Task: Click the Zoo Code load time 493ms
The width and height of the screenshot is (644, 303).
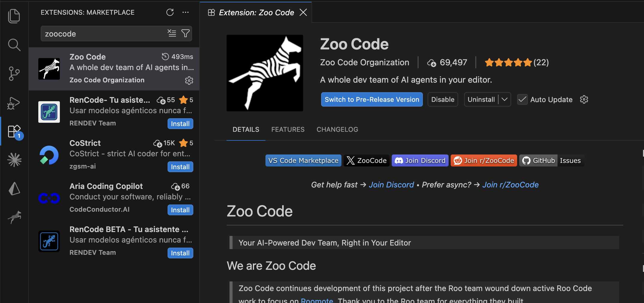Action: (177, 57)
